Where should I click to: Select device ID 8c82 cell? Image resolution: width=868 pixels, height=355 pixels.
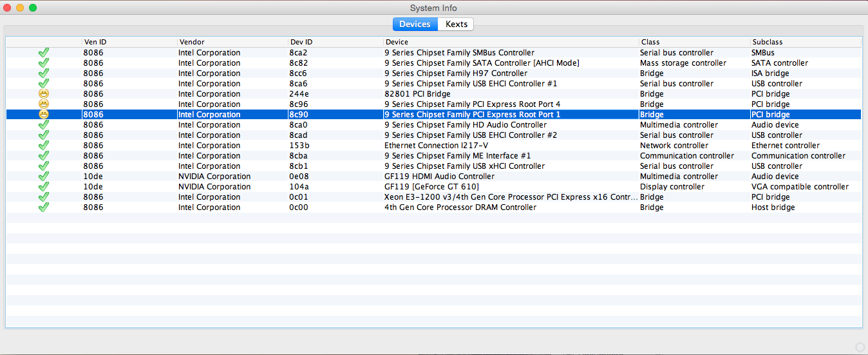coord(299,63)
